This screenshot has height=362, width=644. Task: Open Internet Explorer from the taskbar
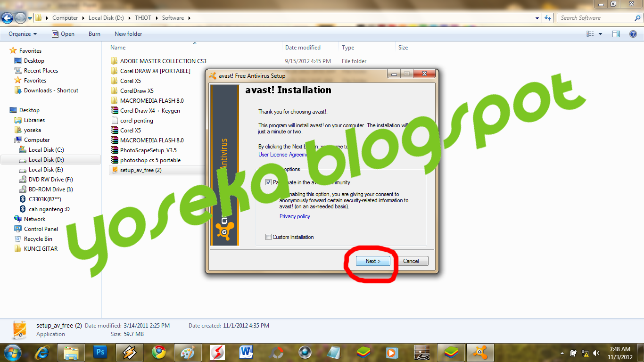(42, 352)
